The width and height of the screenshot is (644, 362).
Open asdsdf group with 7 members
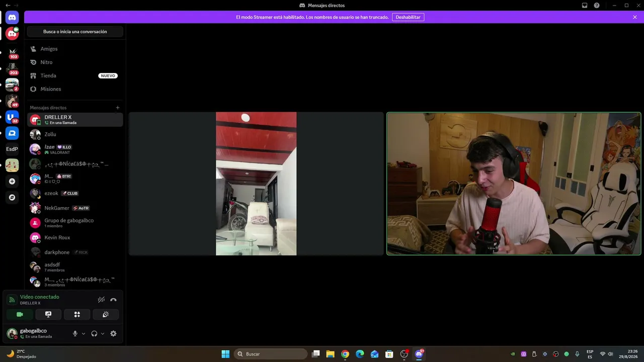[75, 267]
